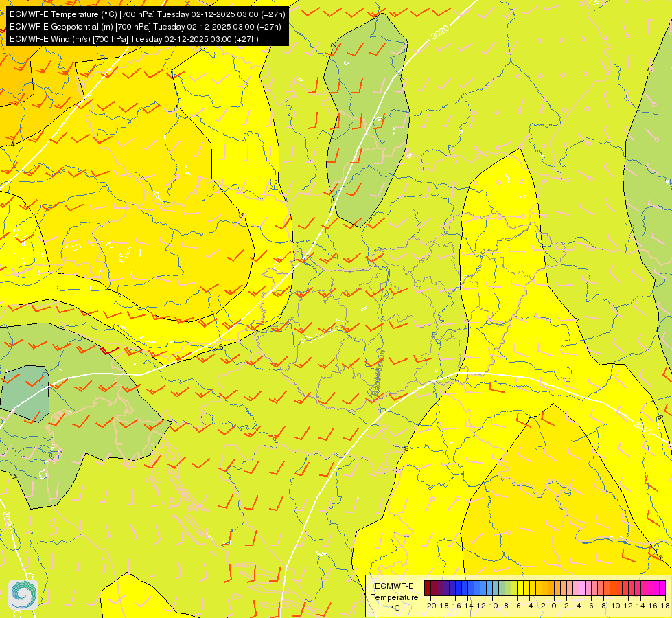This screenshot has height=618, width=672.
Task: Select the ECMWF-E Wind 700 hPa title line
Action: tap(134, 39)
